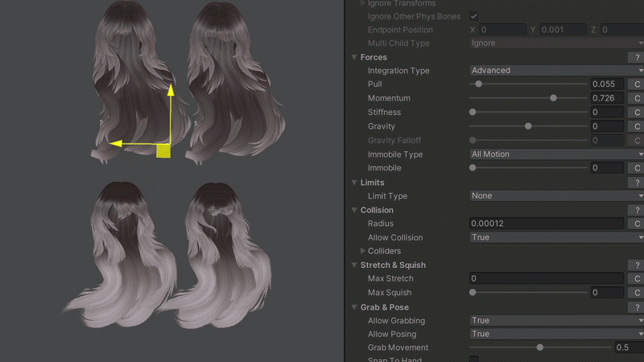Click the Grab & Pose help icon

click(x=635, y=307)
